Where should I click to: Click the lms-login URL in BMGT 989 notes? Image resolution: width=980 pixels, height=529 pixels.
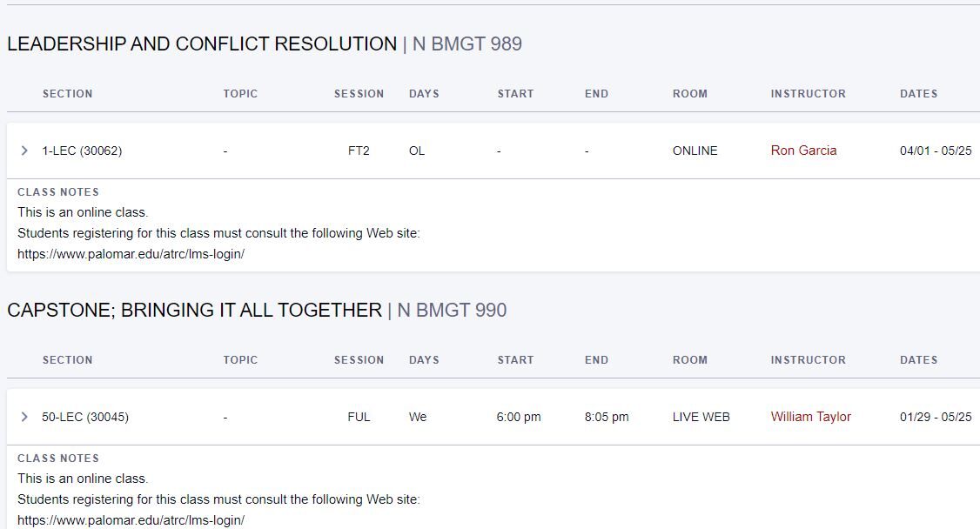tap(131, 254)
